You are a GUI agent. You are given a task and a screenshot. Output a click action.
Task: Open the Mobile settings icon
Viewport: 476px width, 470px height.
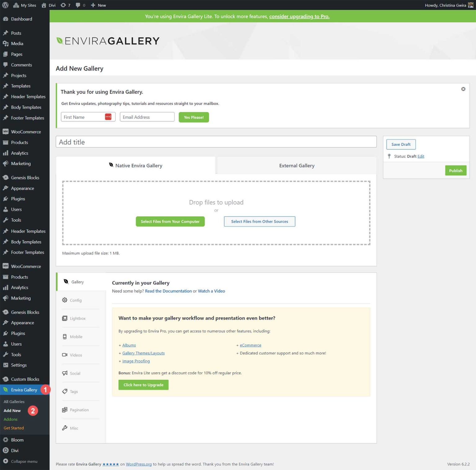[65, 336]
